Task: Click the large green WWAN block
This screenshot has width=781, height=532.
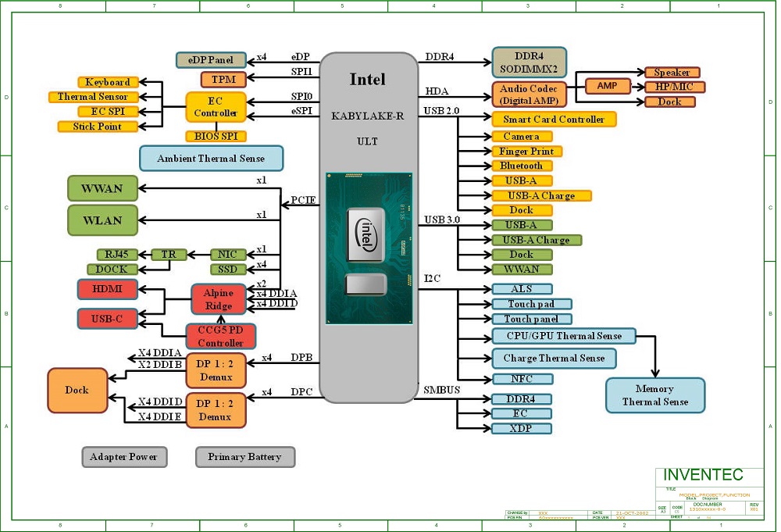Action: tap(102, 188)
